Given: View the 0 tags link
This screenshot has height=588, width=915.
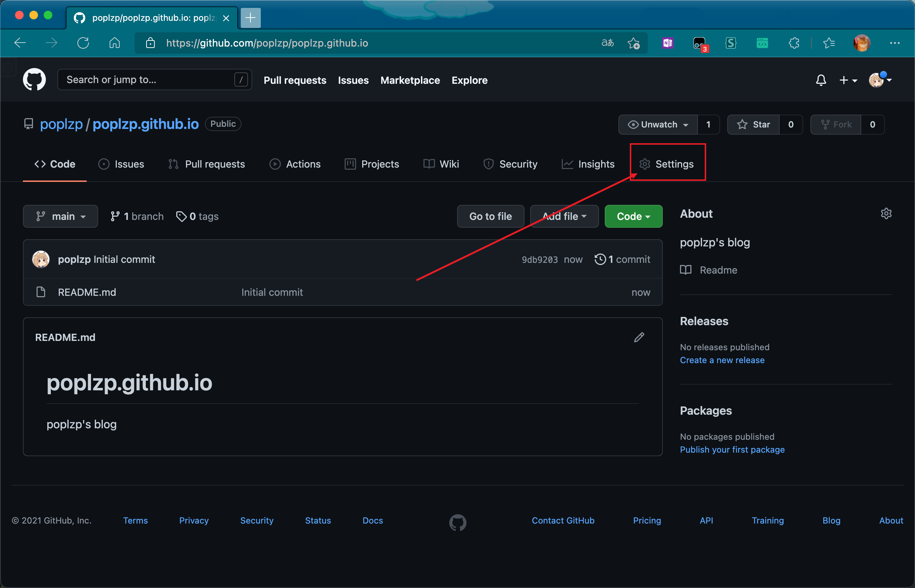Looking at the screenshot, I should 197,217.
